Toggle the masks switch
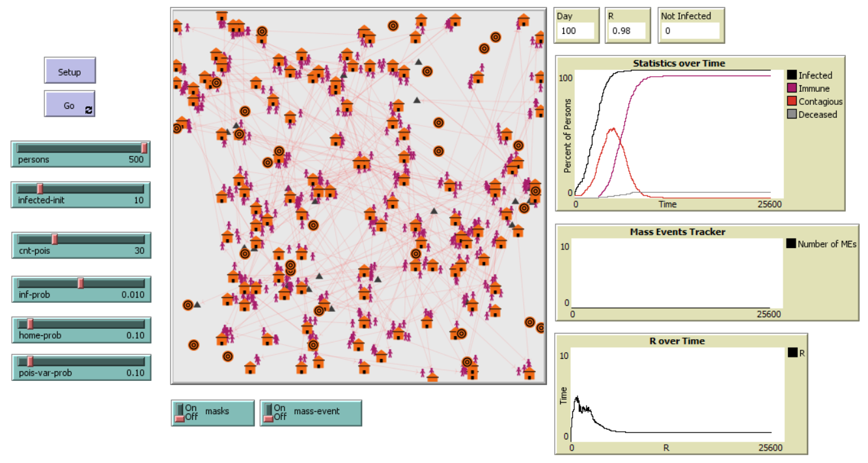The width and height of the screenshot is (868, 463). pos(179,413)
